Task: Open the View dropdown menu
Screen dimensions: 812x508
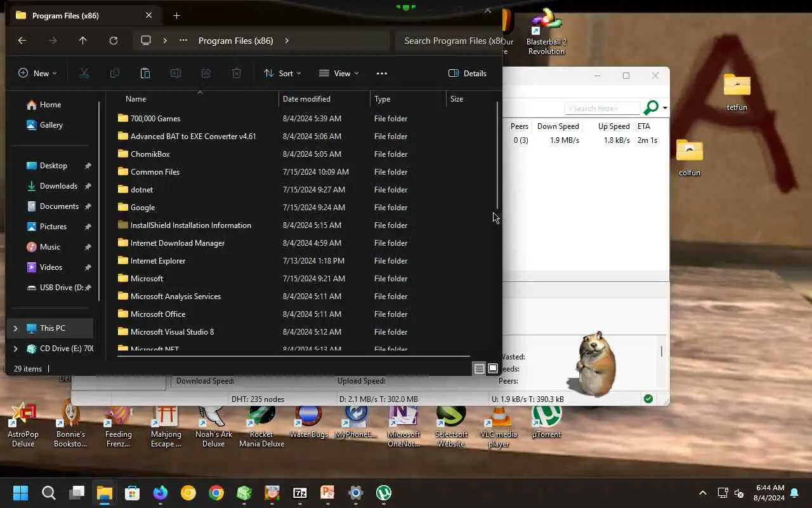Action: [x=339, y=74]
